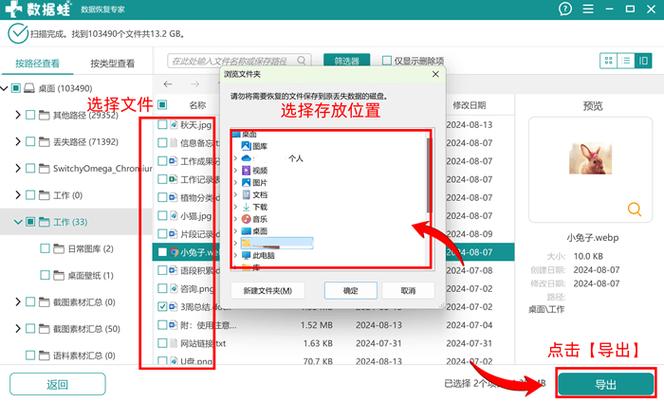The width and height of the screenshot is (664, 401).
Task: Cancel with 取消 in dialog
Action: click(x=408, y=290)
